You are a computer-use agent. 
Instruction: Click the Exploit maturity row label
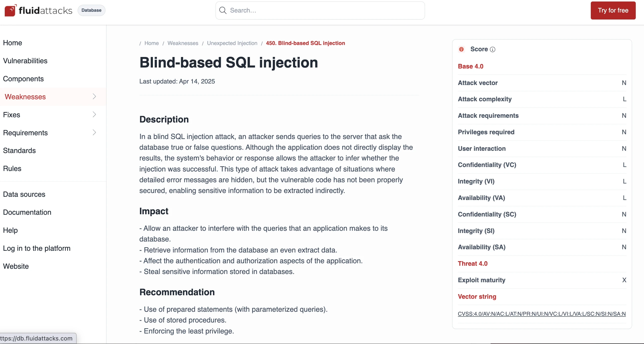point(481,280)
